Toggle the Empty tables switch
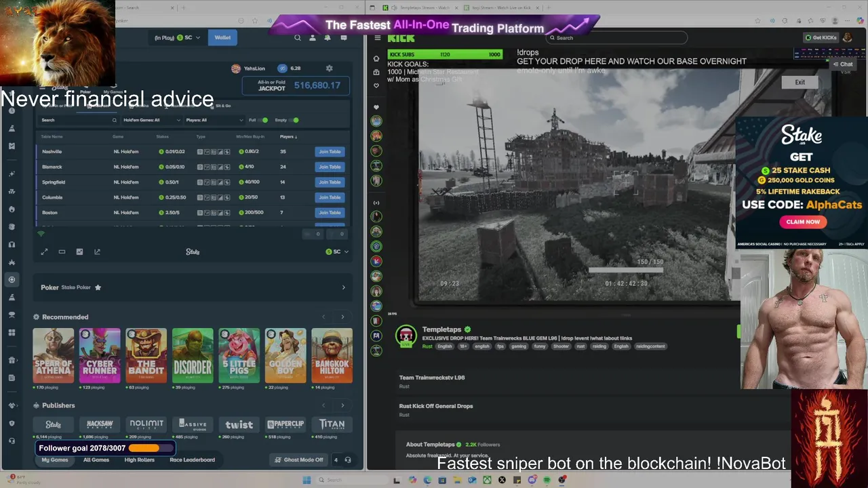Image resolution: width=868 pixels, height=488 pixels. 294,120
